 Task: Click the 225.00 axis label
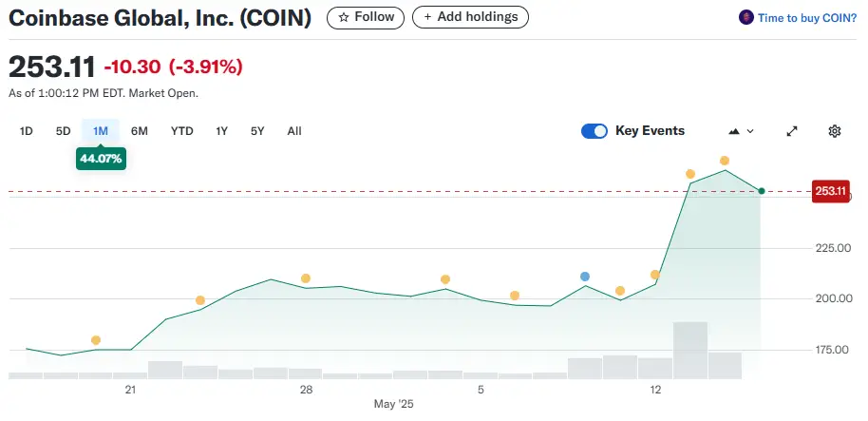coord(833,248)
